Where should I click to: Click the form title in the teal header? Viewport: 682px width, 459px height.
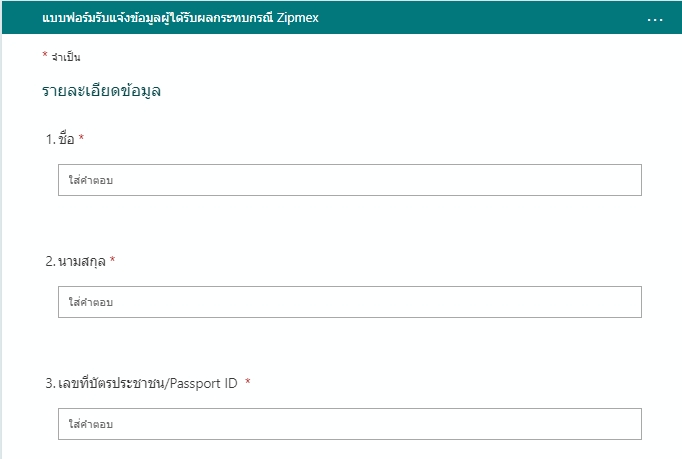point(181,18)
